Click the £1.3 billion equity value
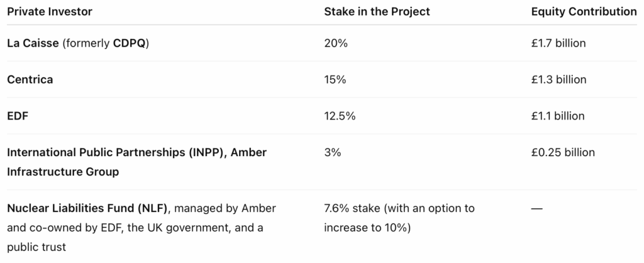This screenshot has height=263, width=644. 558,80
